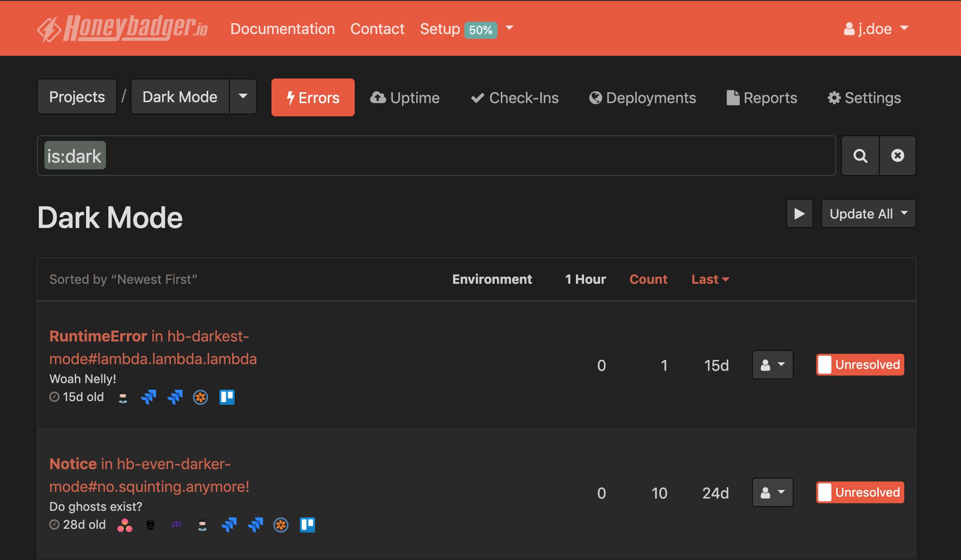Click the Contact link
Viewport: 961px width, 560px height.
377,29
